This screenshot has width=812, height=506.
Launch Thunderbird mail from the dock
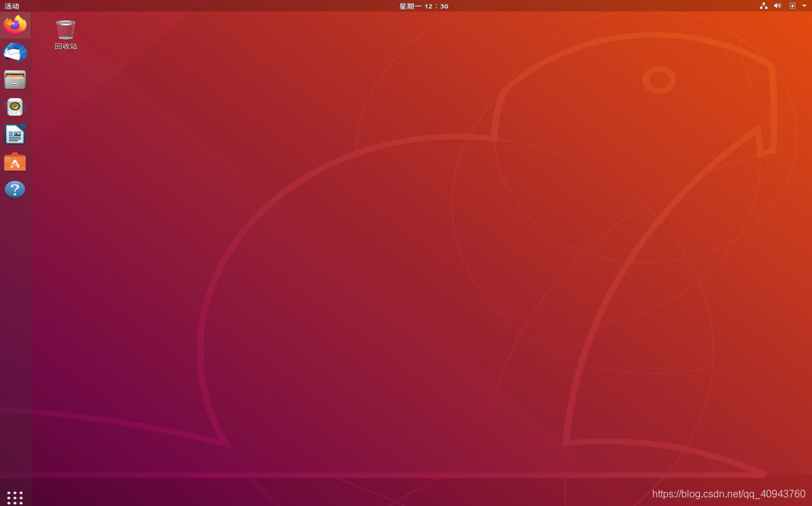[15, 52]
